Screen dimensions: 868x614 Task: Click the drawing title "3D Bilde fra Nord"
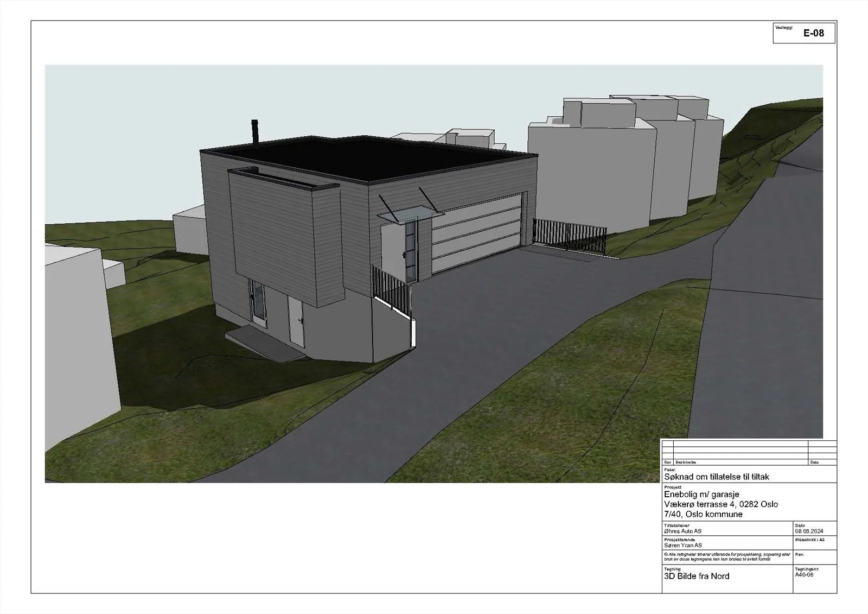[697, 576]
